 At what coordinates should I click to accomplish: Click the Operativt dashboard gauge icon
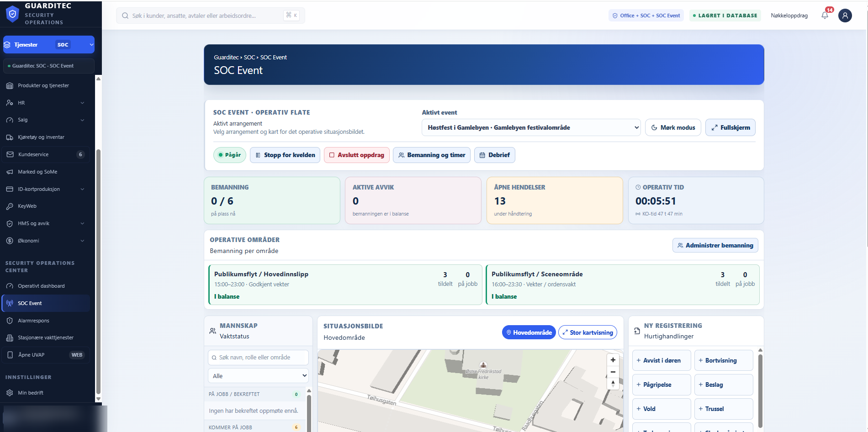click(x=10, y=286)
